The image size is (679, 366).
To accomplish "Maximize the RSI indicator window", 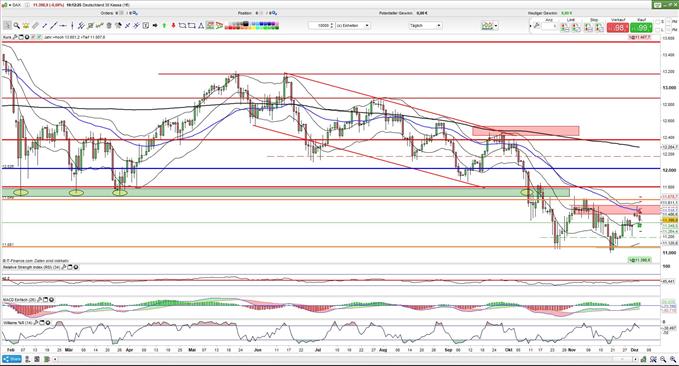I will [x=70, y=267].
